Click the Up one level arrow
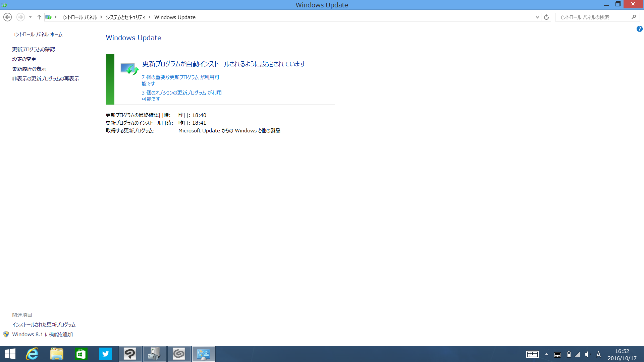 [x=39, y=17]
